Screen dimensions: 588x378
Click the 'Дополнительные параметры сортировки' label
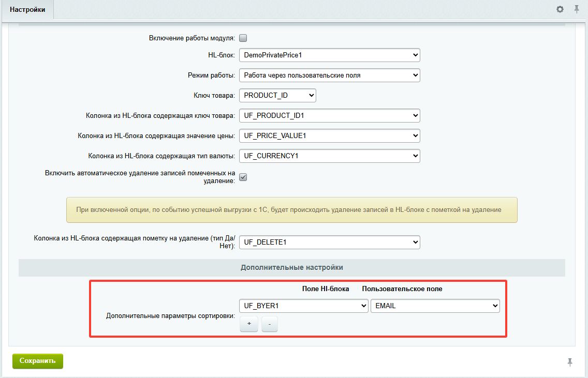pyautogui.click(x=171, y=316)
